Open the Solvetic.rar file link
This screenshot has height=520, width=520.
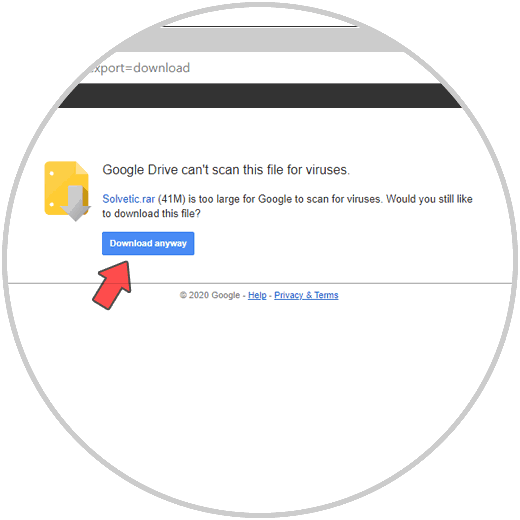click(x=128, y=199)
